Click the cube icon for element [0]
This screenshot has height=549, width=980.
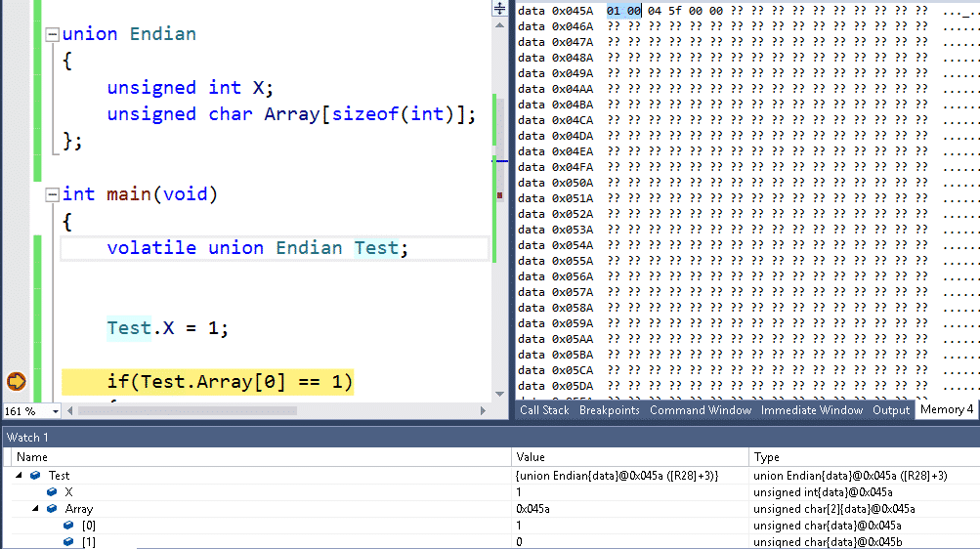pyautogui.click(x=68, y=526)
